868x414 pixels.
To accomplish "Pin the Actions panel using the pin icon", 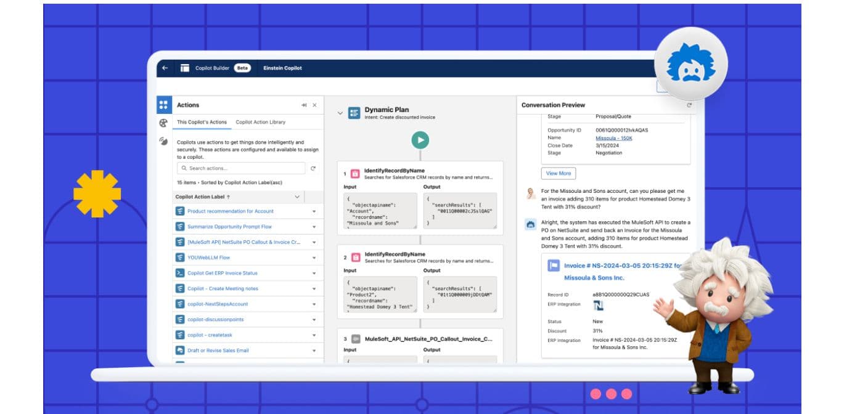I will click(x=304, y=105).
